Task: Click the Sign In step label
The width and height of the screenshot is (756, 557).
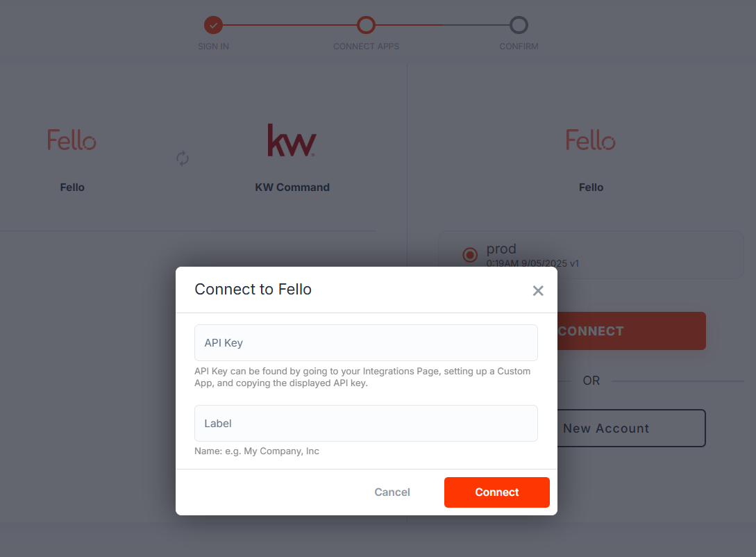Action: tap(213, 47)
